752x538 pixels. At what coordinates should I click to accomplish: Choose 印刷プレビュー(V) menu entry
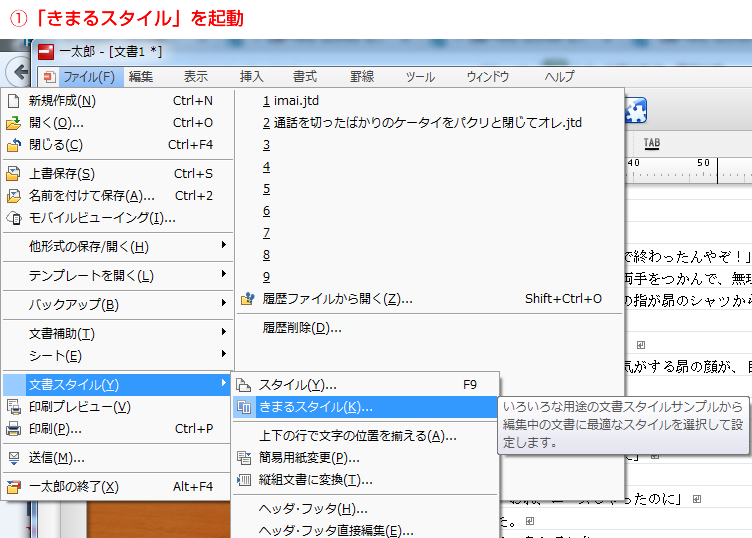click(x=117, y=407)
